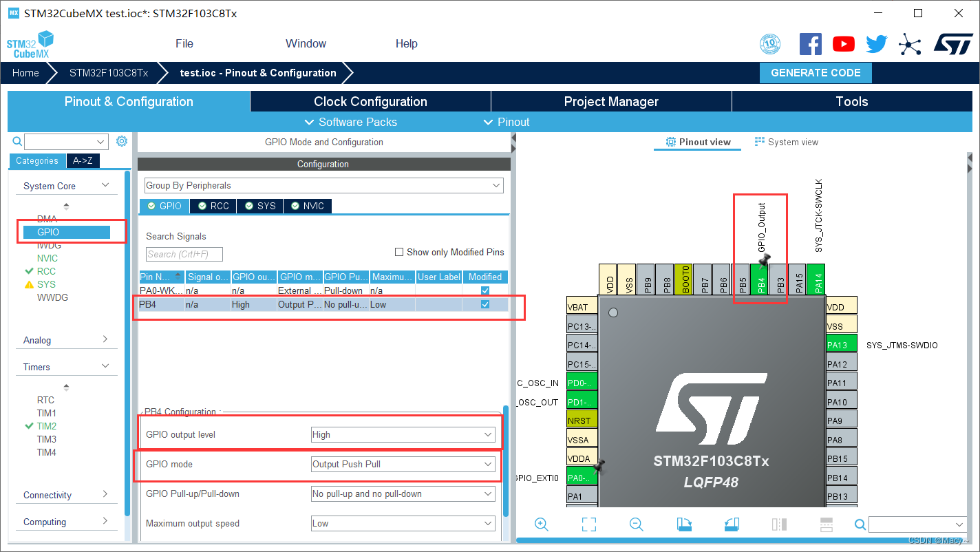Click GENERATE CODE button
Screen dimensions: 980x552
(816, 73)
